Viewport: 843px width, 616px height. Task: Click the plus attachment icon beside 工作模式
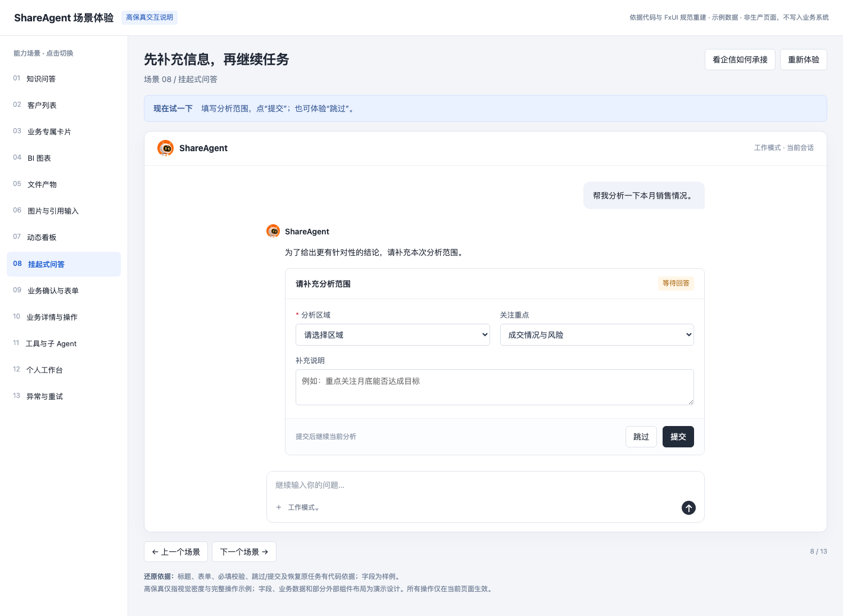tap(279, 508)
